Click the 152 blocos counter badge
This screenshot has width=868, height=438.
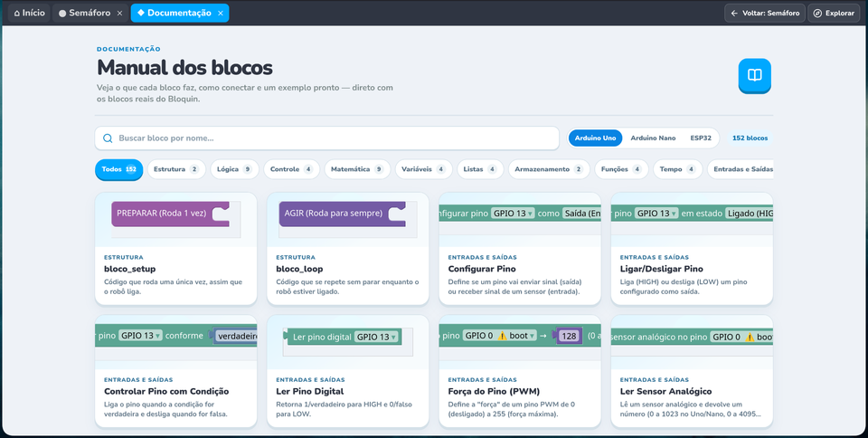coord(750,138)
